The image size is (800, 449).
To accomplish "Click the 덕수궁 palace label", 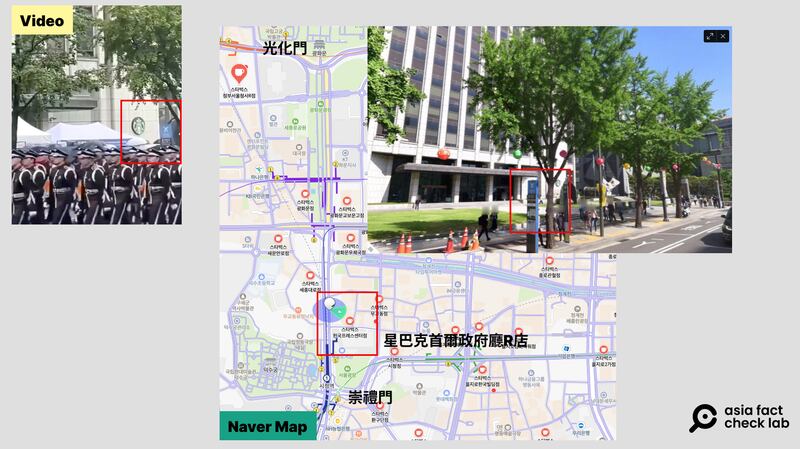I will tap(270, 368).
